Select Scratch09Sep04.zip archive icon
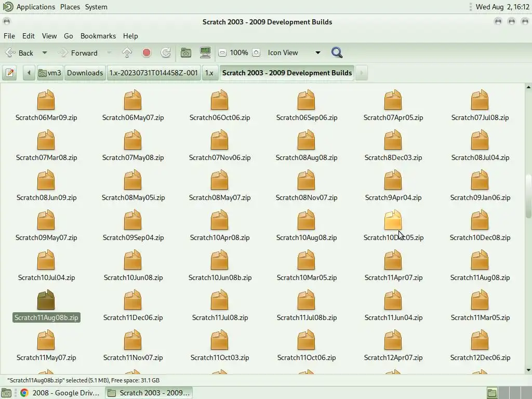The height and width of the screenshot is (399, 532). (132, 220)
